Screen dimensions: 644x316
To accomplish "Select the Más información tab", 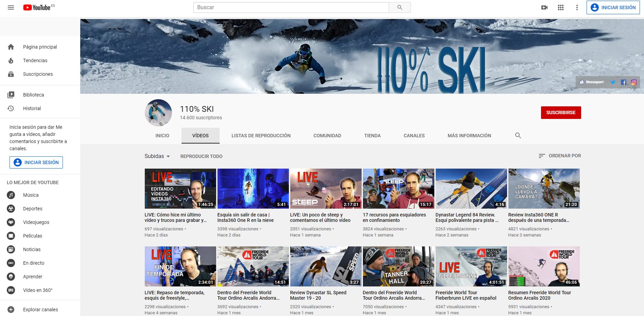I will click(x=469, y=136).
